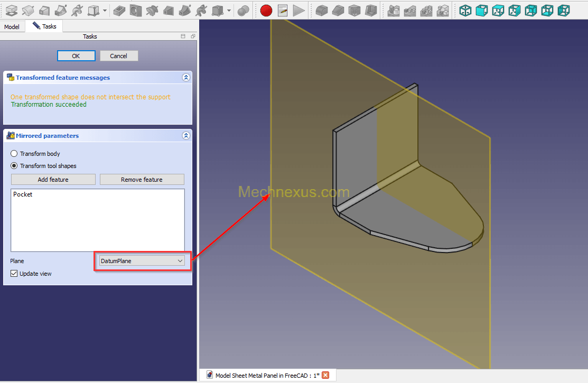Collapse the Mirrored parameters section
The image size is (588, 383).
186,136
